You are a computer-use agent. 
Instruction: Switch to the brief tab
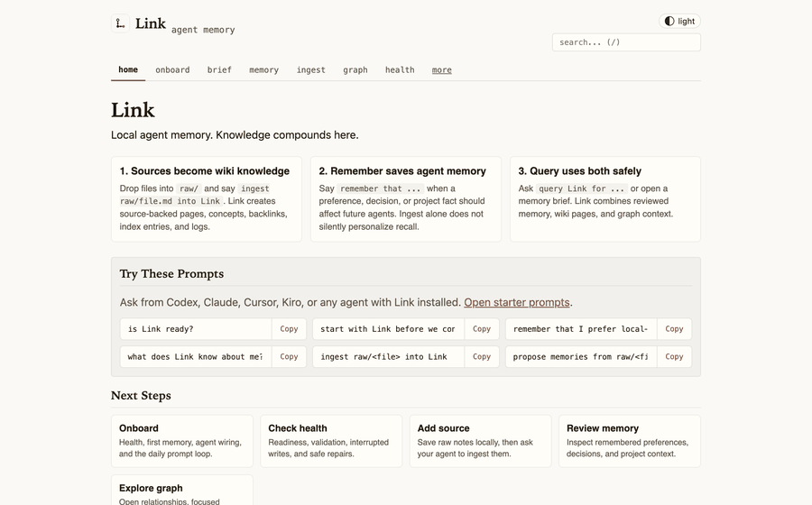[x=219, y=69]
